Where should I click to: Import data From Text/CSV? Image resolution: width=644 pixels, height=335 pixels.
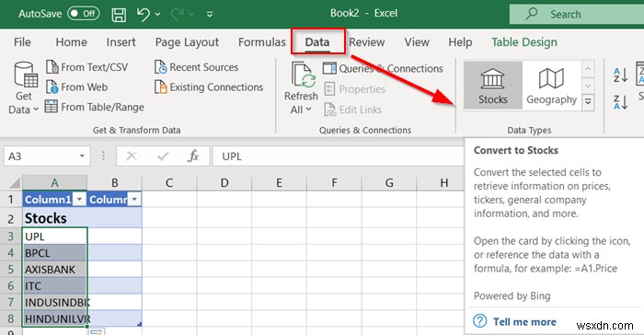(x=87, y=66)
